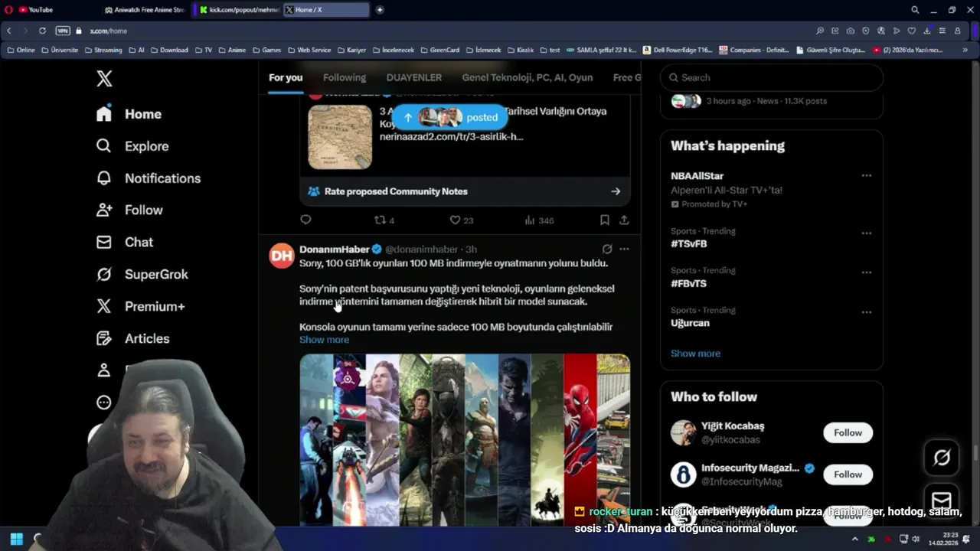Switch to the Following tab

(345, 77)
